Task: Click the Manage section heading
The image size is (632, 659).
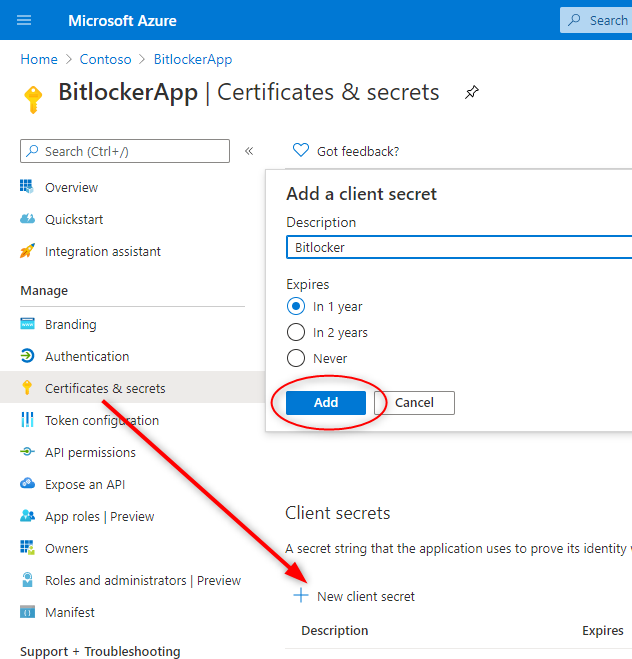Action: [x=44, y=291]
